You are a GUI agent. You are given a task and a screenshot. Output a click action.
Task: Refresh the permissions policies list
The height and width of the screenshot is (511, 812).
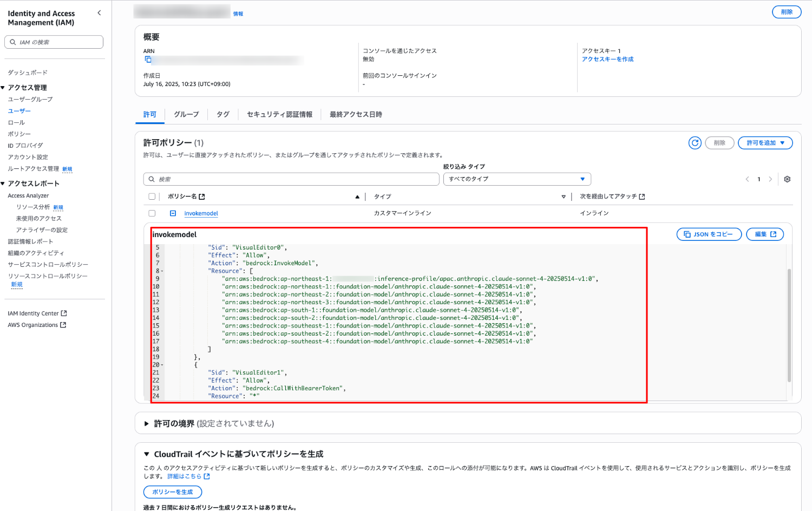click(x=695, y=143)
